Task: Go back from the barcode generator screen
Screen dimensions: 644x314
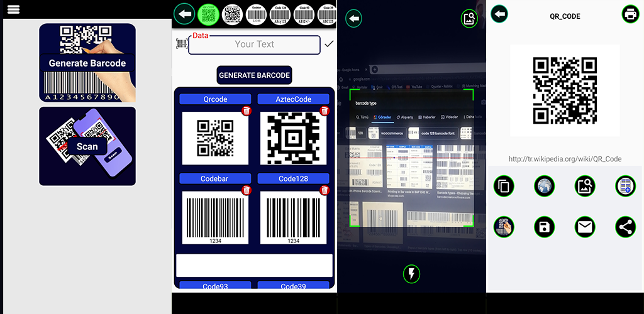Action: (x=184, y=14)
